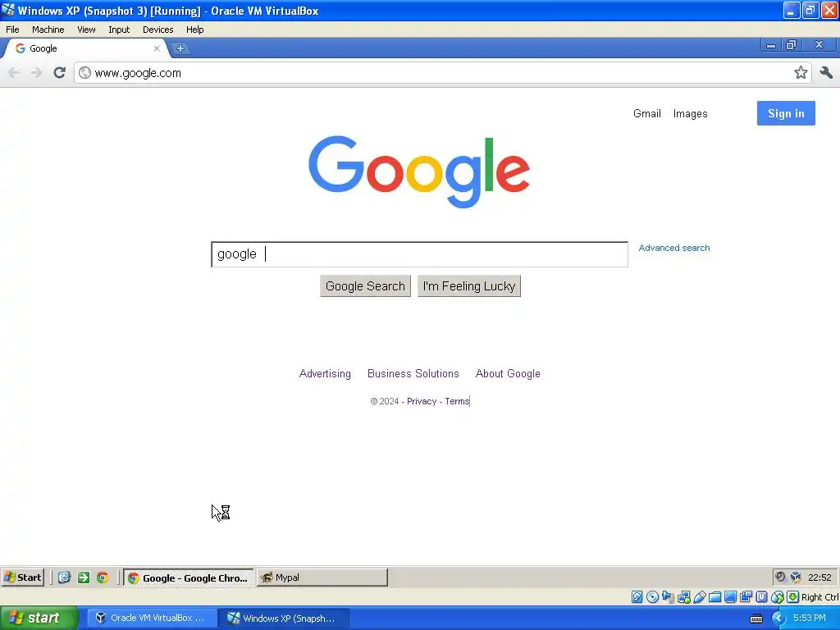Open the host Windows start button

39,619
